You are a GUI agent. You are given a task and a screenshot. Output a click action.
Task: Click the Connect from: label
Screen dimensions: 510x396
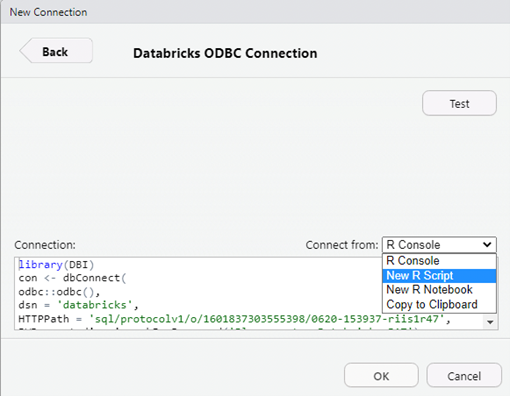(x=342, y=245)
